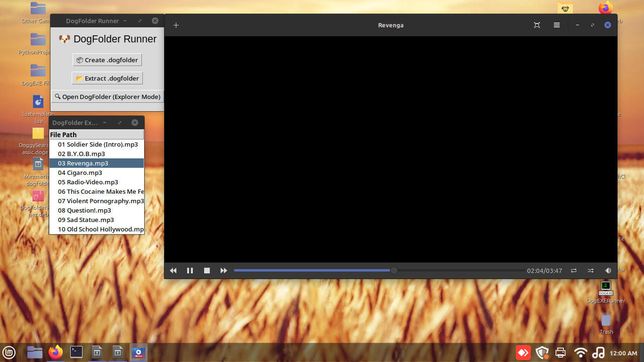
Task: Select 08 Question!.mp3 in the list
Action: [97, 210]
